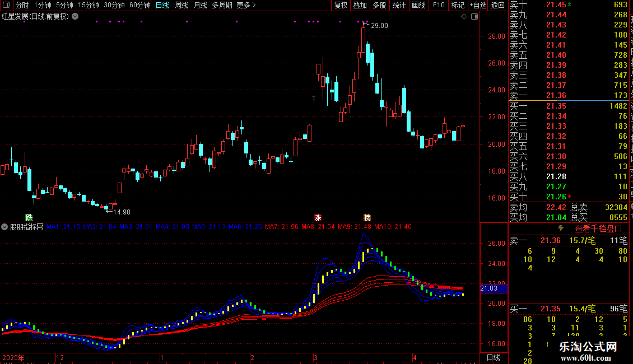This screenshot has width=633, height=364.
Task: Open 查看千档盘口 link
Action: [598, 229]
